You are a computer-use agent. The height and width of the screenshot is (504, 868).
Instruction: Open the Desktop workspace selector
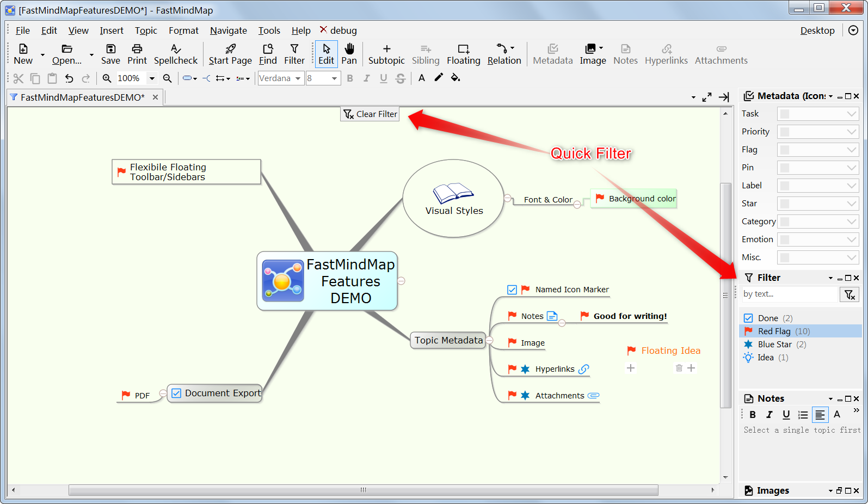click(x=817, y=30)
